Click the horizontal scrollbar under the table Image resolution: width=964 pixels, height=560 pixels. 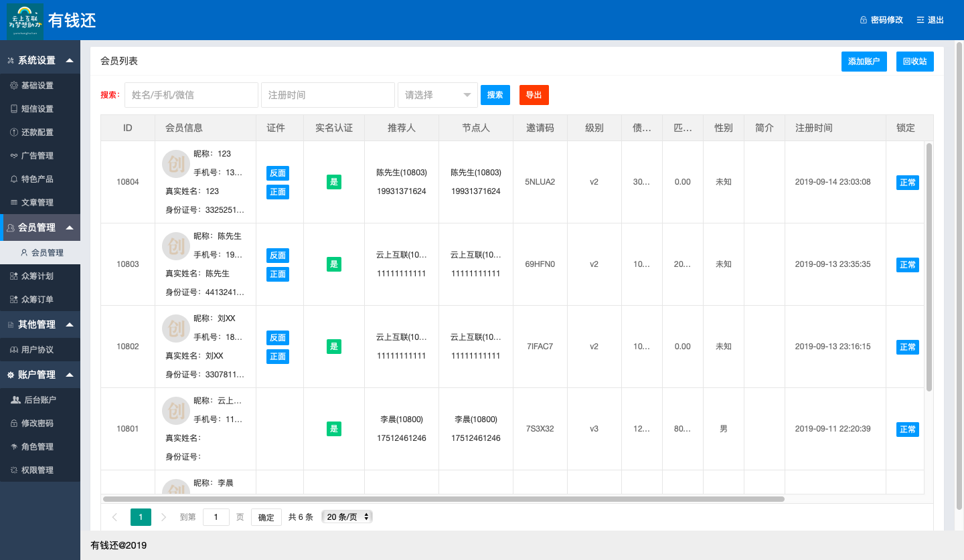pyautogui.click(x=443, y=499)
